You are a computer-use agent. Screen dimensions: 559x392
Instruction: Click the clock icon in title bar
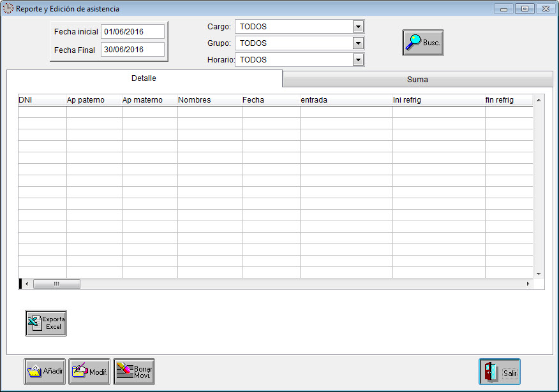coord(8,9)
